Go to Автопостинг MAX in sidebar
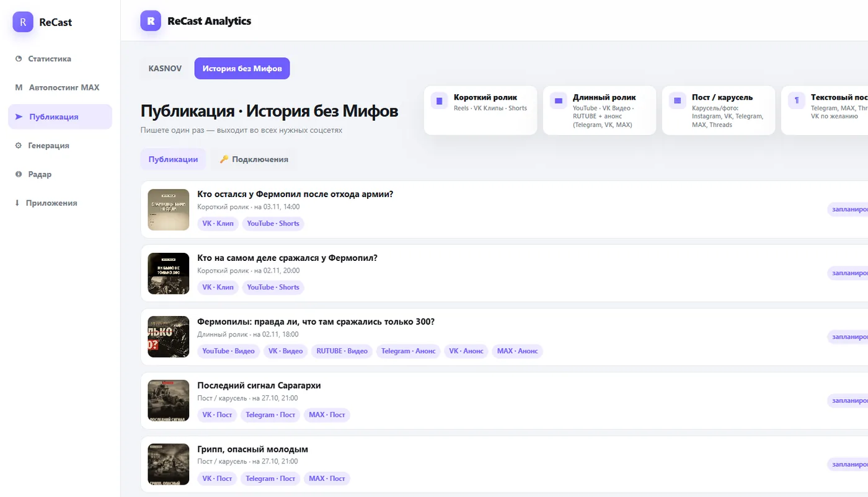The height and width of the screenshot is (497, 868). point(60,87)
